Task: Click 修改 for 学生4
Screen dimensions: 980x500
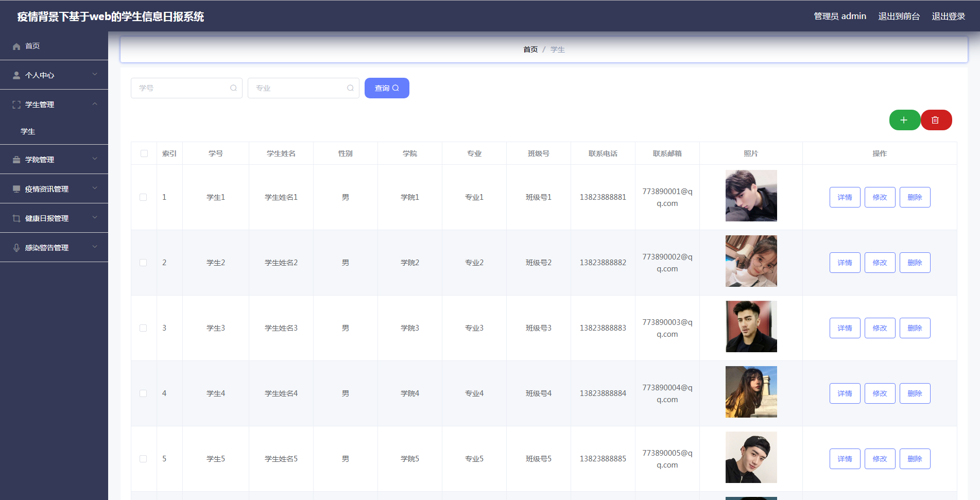Action: tap(880, 393)
